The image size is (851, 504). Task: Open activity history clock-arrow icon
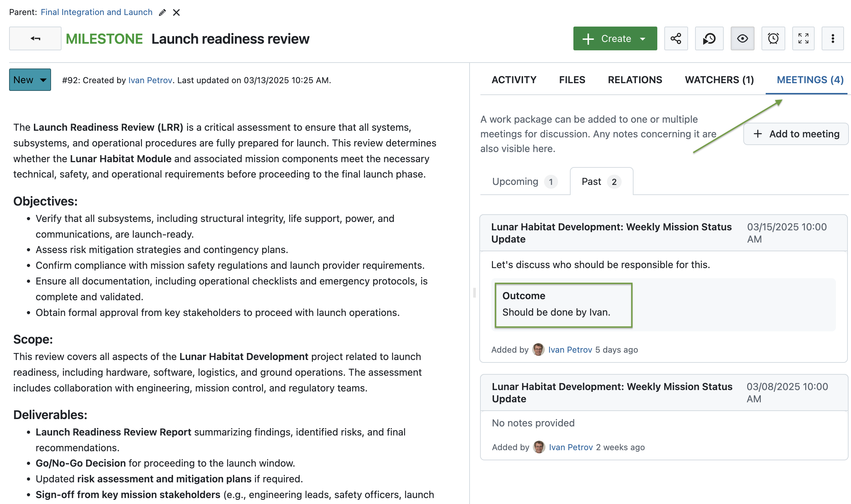click(x=709, y=38)
